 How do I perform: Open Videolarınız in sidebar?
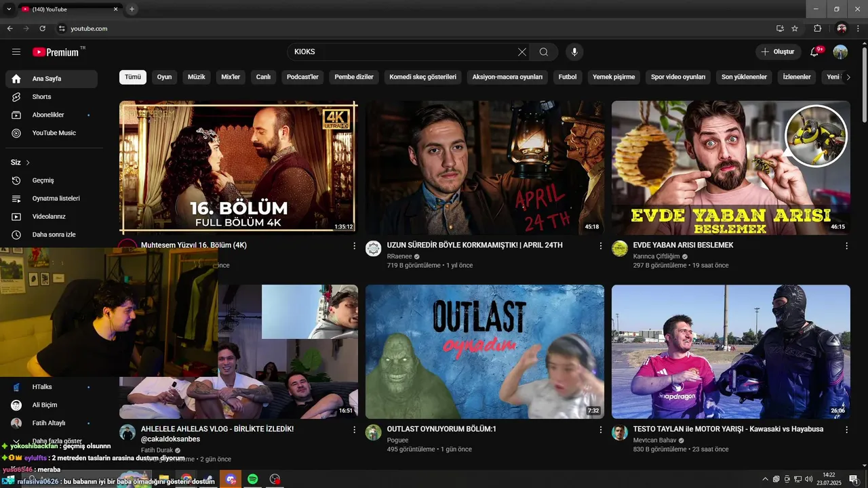click(x=52, y=217)
